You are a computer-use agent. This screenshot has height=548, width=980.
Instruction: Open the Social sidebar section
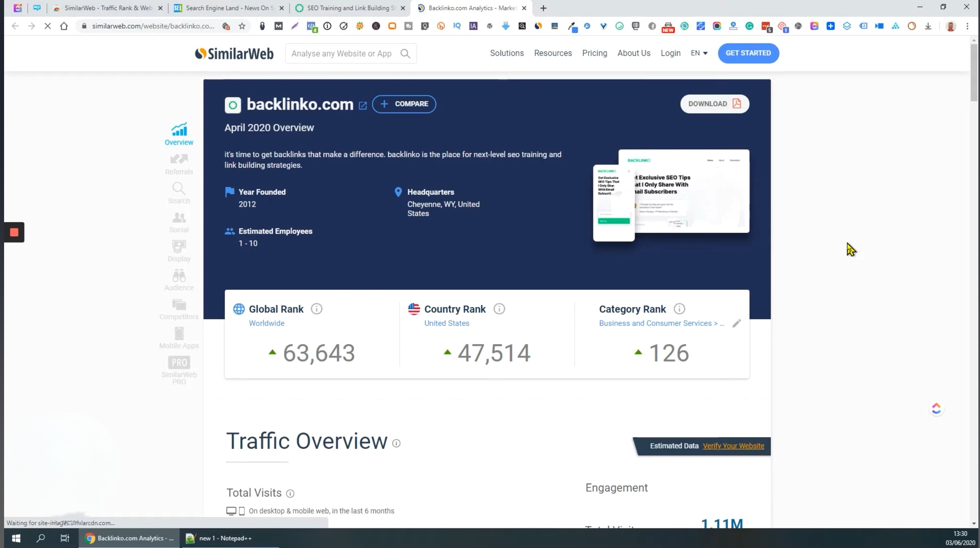pyautogui.click(x=179, y=222)
